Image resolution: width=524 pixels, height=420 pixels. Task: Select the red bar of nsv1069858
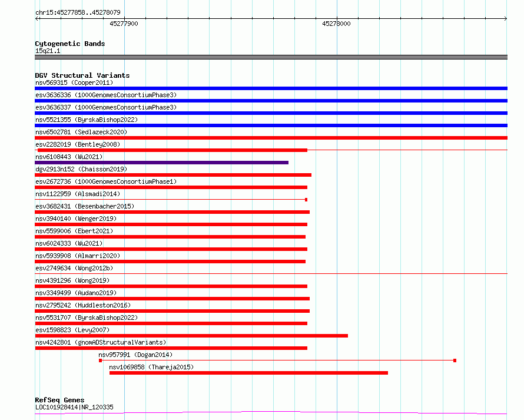click(248, 373)
